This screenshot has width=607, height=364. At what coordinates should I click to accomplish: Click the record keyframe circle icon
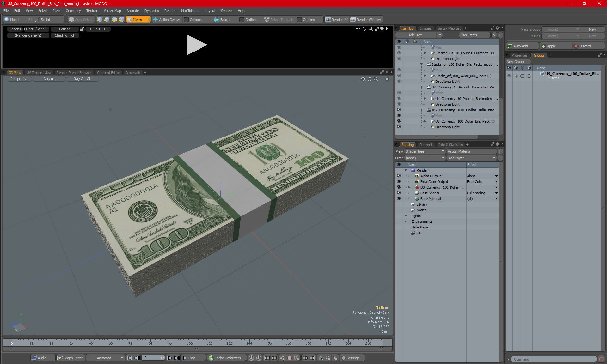pyautogui.click(x=289, y=358)
